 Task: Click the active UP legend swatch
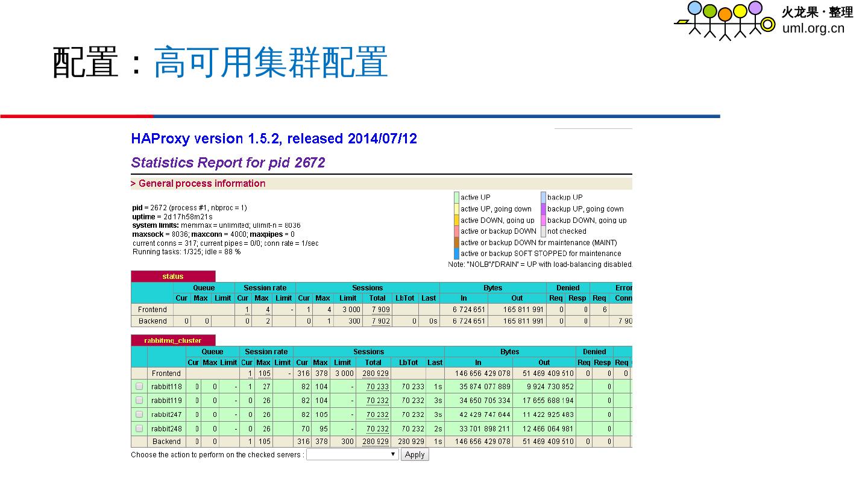point(456,198)
